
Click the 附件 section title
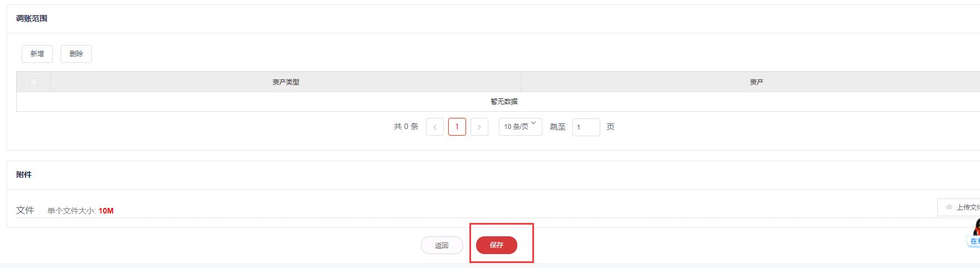click(x=24, y=175)
